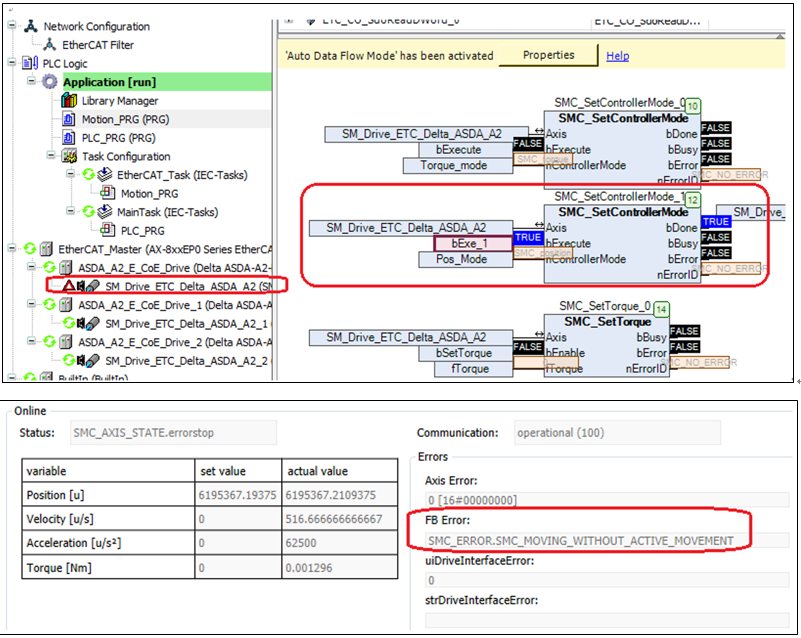Collapse the PLC Logic tree node
The height and width of the screenshot is (638, 801).
(11, 63)
